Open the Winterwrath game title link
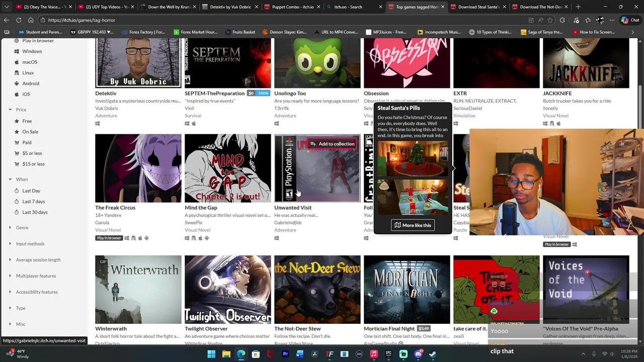The image size is (644, 362). [x=111, y=329]
